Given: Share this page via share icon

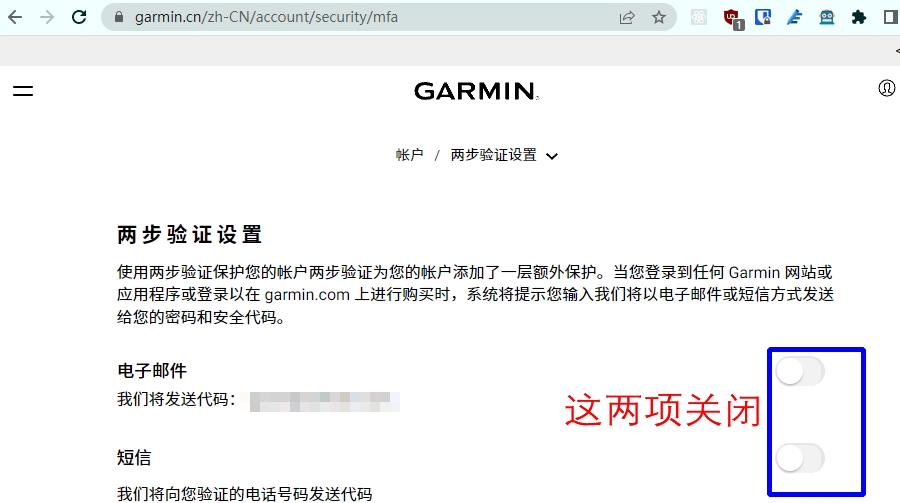Looking at the screenshot, I should coord(627,17).
